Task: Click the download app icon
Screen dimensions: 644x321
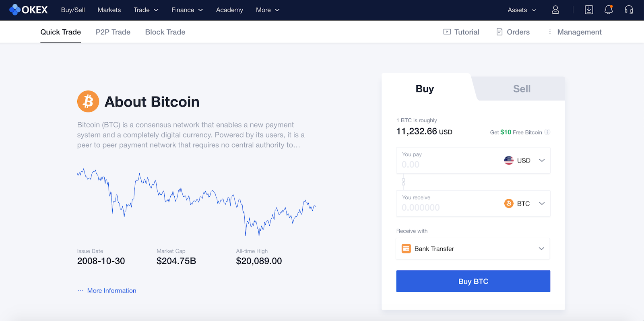Action: tap(589, 10)
